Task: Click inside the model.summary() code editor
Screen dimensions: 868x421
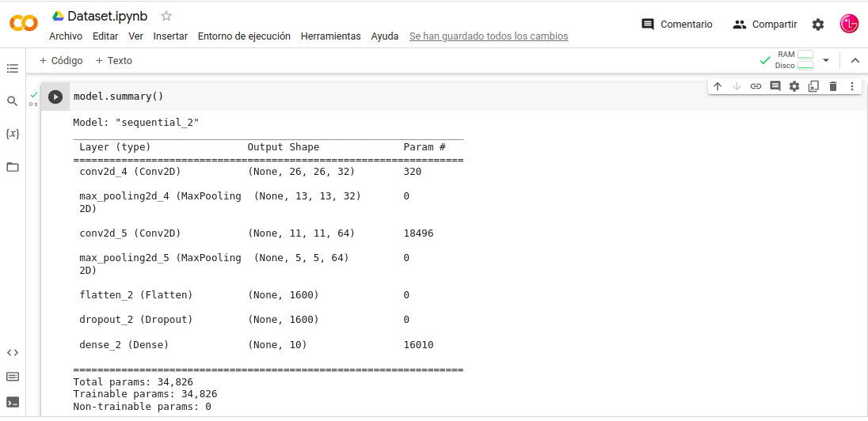Action: point(317,97)
